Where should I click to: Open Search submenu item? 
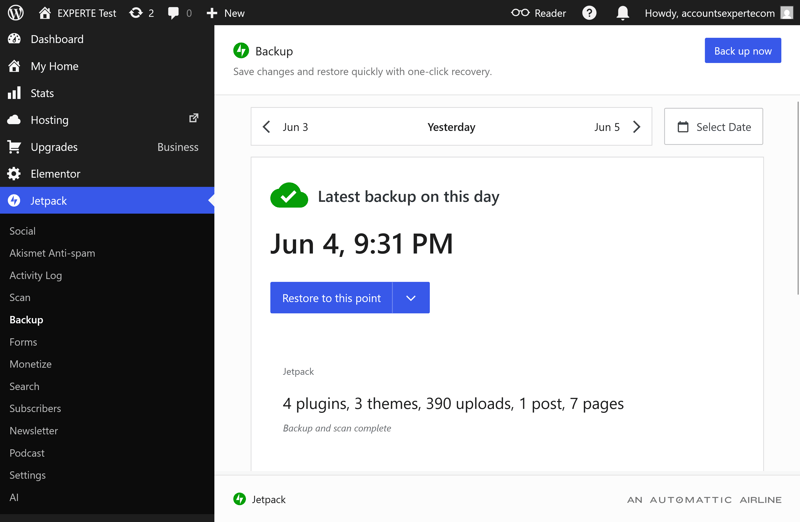point(24,386)
